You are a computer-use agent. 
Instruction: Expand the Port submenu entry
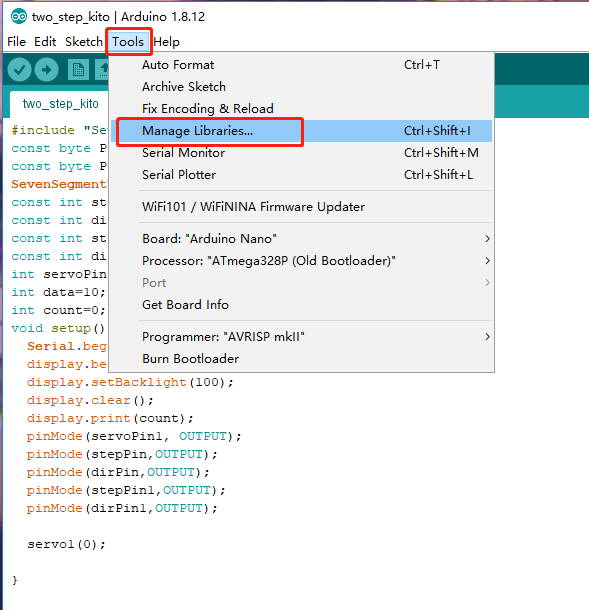pyautogui.click(x=302, y=283)
